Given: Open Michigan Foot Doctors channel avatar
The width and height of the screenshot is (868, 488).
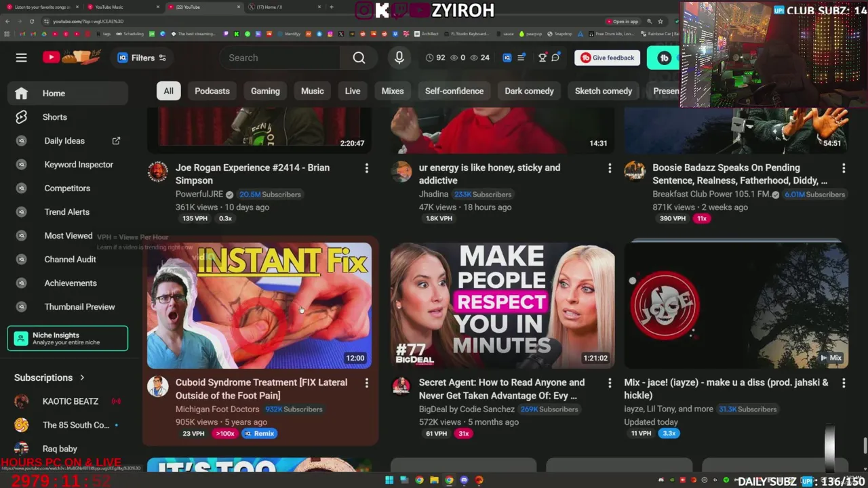Looking at the screenshot, I should (x=158, y=386).
